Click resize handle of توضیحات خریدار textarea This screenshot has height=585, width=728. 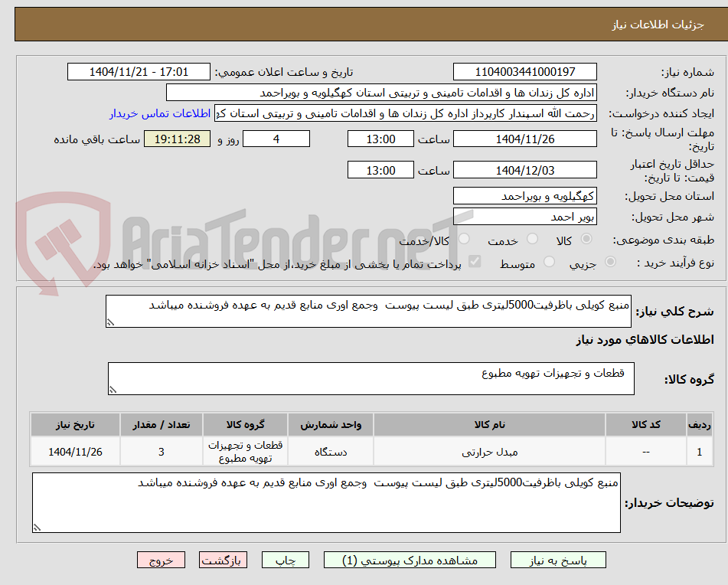click(x=37, y=528)
